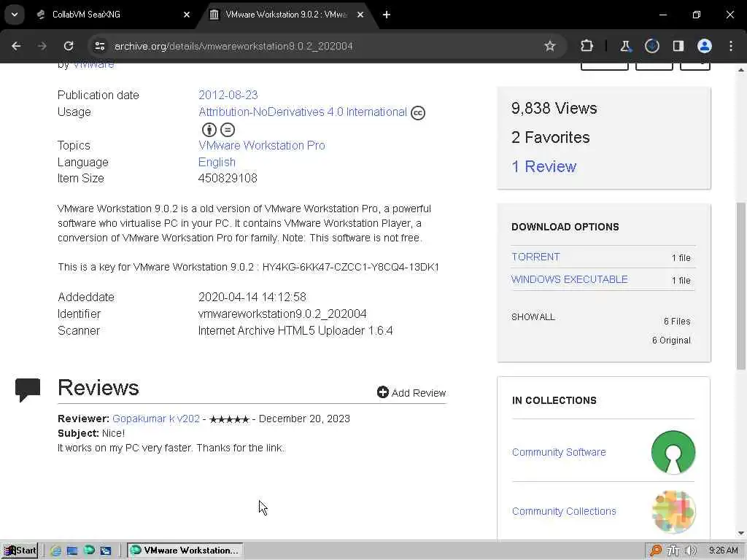Click the item size value 450829108
This screenshot has height=560, width=747.
228,178
